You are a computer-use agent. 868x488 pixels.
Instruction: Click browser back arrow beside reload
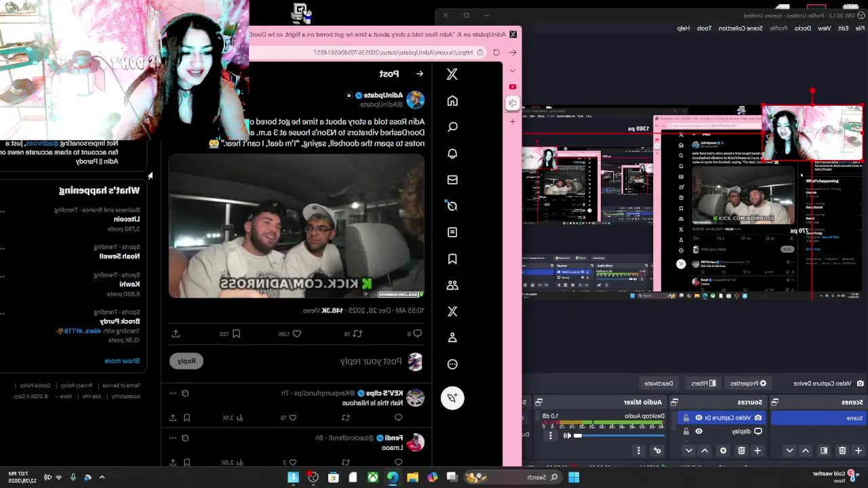pyautogui.click(x=513, y=52)
